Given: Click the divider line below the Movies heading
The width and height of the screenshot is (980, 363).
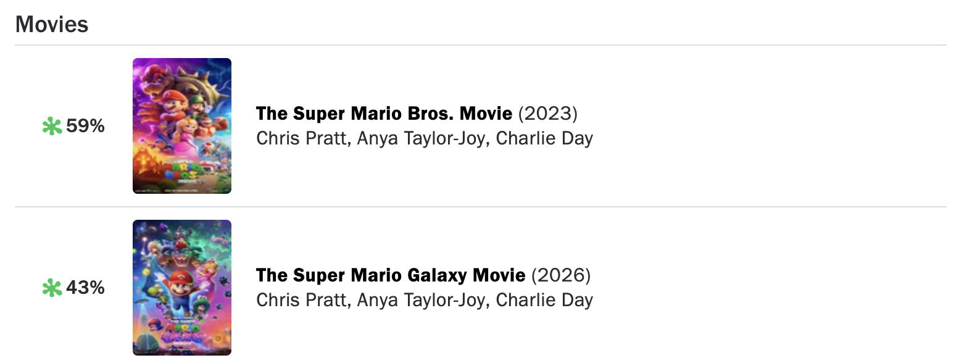Looking at the screenshot, I should (480, 45).
